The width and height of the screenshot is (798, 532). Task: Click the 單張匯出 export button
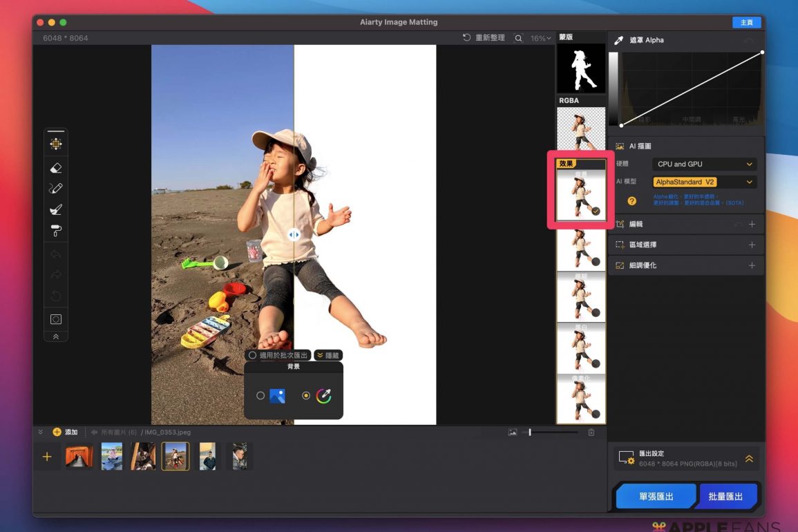click(656, 496)
